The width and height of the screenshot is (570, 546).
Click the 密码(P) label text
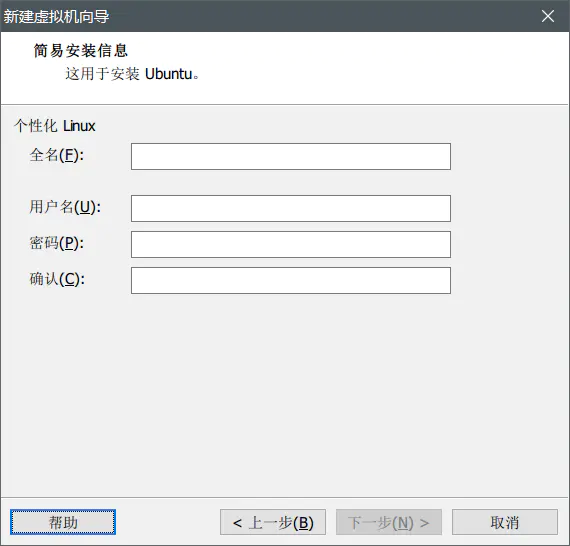click(57, 243)
